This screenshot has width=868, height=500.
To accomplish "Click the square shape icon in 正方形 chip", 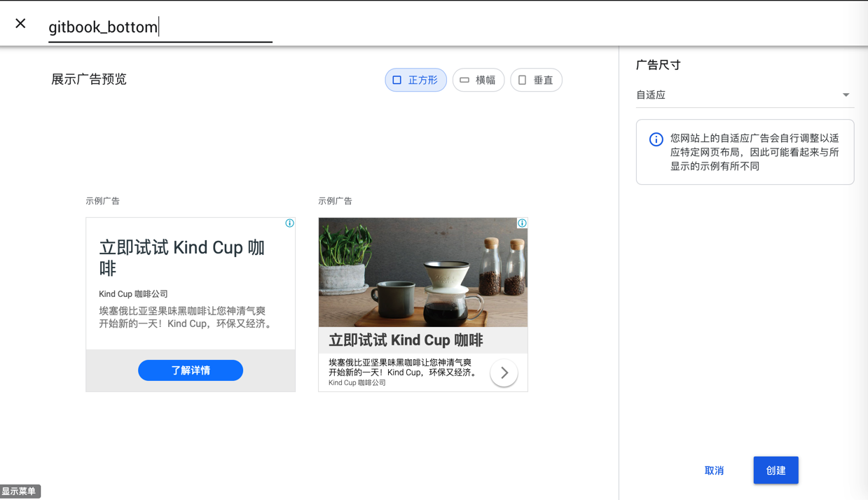I will tap(397, 81).
